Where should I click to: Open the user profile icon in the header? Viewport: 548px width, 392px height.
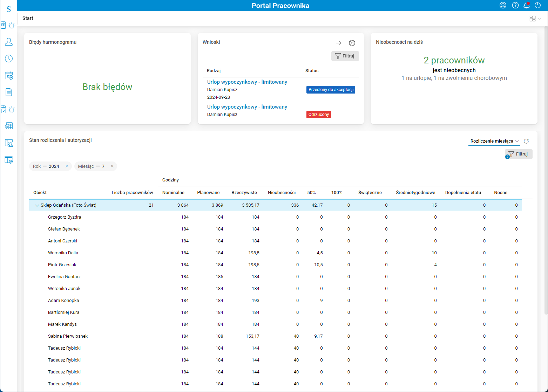[503, 5]
